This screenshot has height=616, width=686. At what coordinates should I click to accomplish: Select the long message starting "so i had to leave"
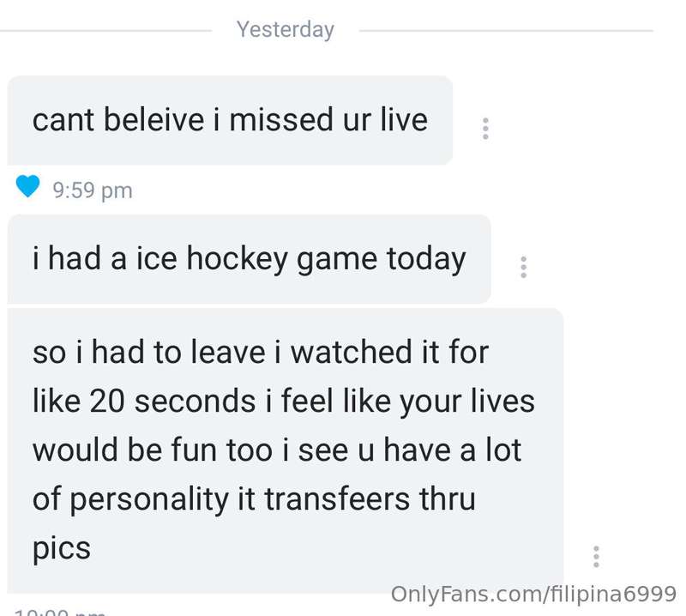pyautogui.click(x=286, y=450)
